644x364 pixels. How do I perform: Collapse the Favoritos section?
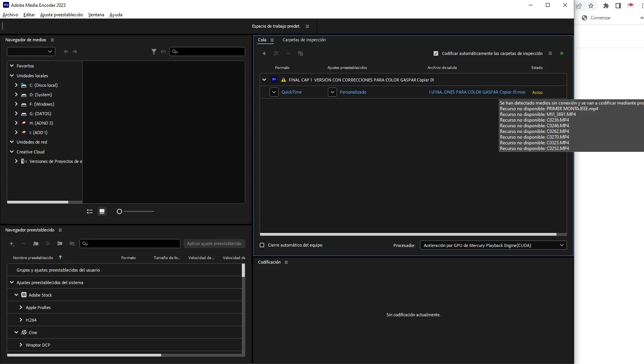click(x=12, y=66)
